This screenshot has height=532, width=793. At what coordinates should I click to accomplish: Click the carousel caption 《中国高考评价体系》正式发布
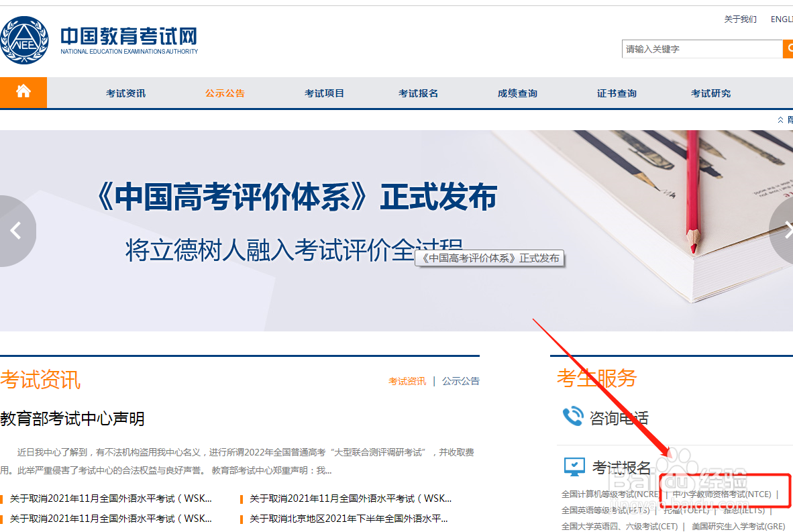pos(489,258)
